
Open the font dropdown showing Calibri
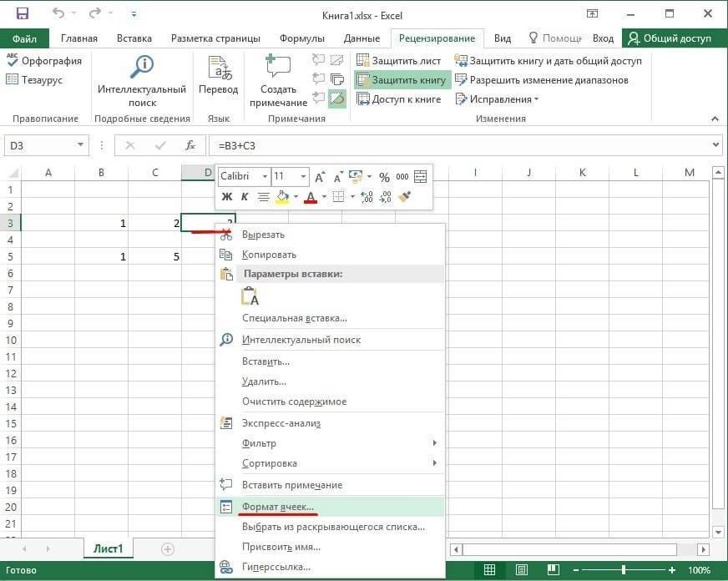(x=265, y=176)
